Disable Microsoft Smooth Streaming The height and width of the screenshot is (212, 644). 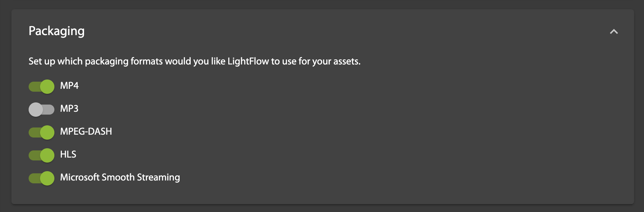coord(41,177)
